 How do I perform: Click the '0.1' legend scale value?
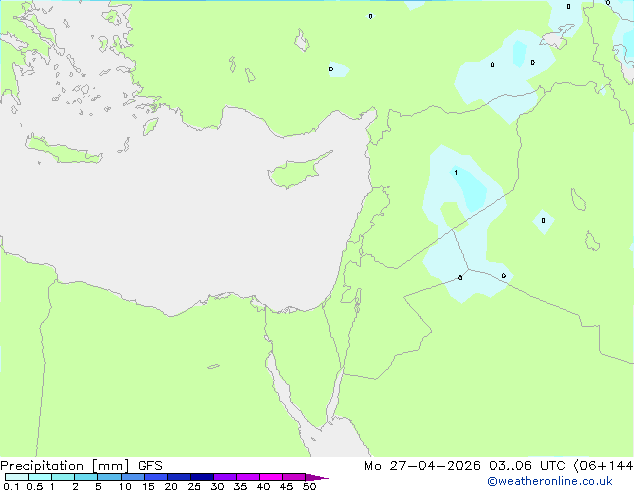pyautogui.click(x=11, y=486)
